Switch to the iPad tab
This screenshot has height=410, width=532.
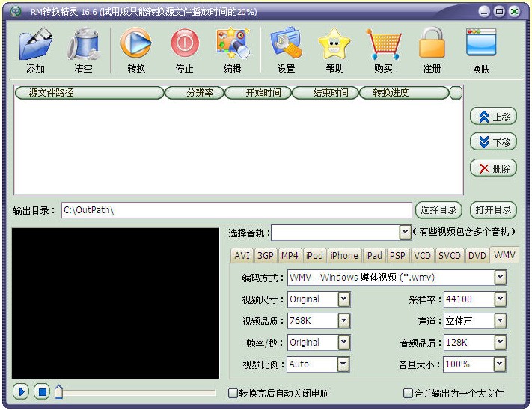click(x=374, y=255)
